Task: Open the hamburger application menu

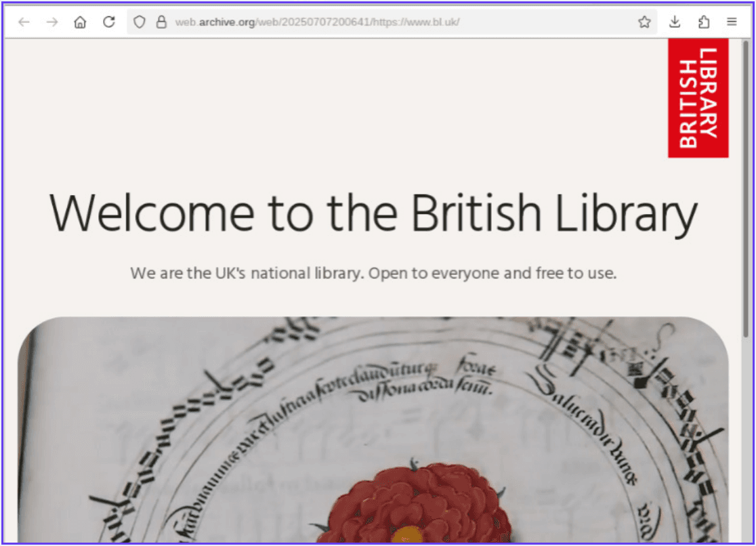Action: coord(732,22)
